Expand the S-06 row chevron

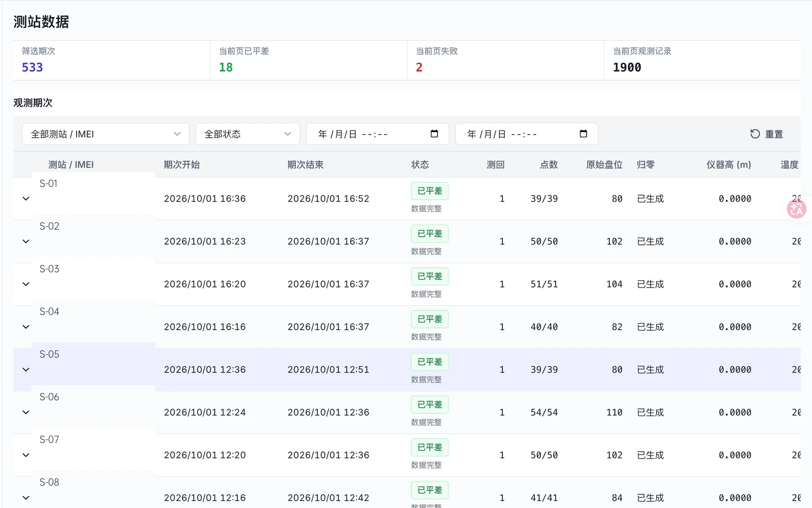[26, 412]
